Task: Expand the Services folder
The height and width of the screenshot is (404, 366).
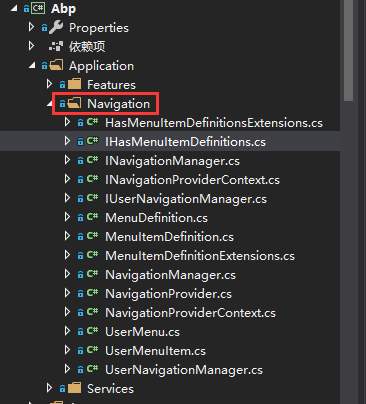Action: pyautogui.click(x=49, y=388)
